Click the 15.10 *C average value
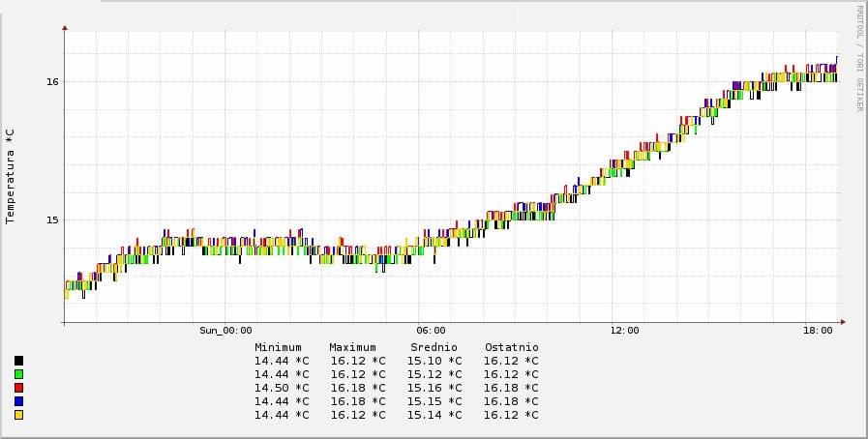The width and height of the screenshot is (868, 439). pos(434,361)
